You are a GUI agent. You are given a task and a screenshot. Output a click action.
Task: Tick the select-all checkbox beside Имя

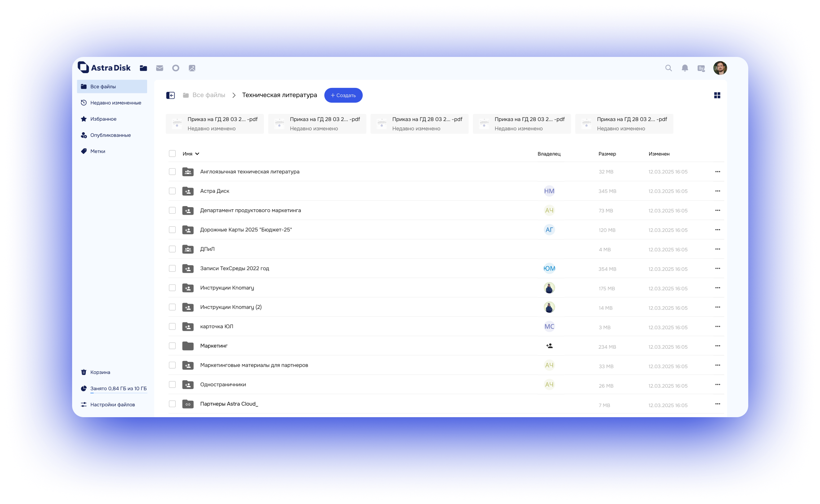coord(172,154)
